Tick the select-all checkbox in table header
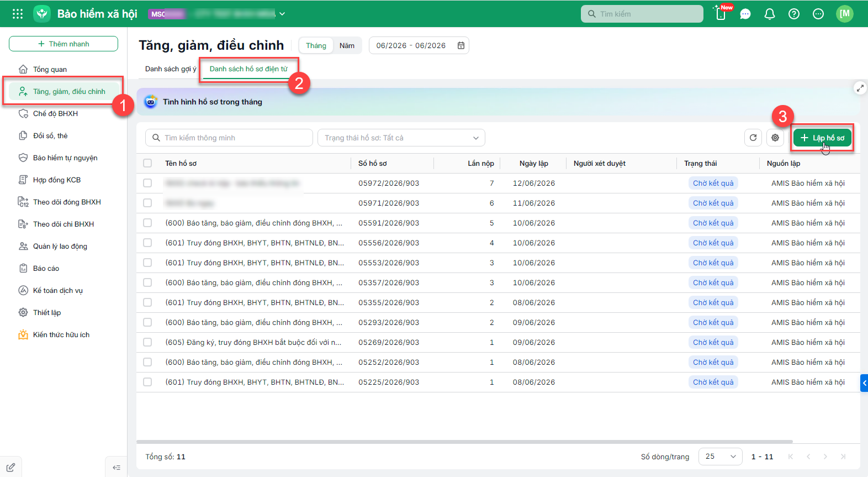Image resolution: width=868 pixels, height=477 pixels. pos(147,163)
